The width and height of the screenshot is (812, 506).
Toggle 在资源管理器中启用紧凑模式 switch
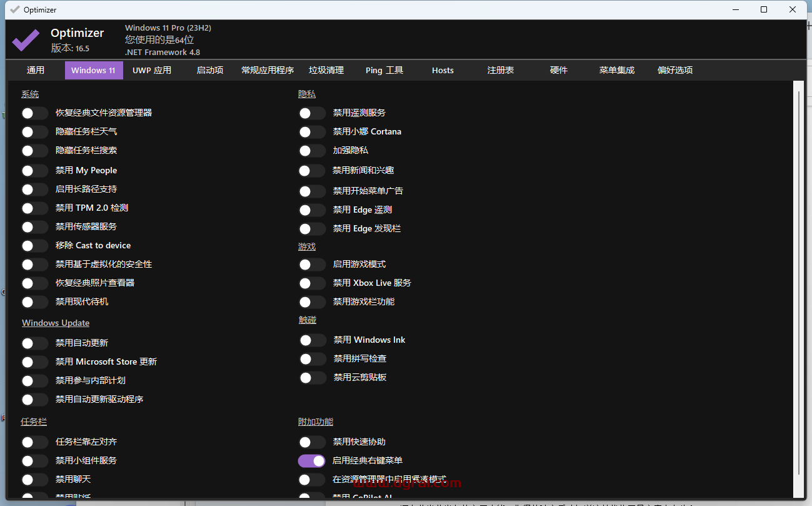tap(312, 480)
